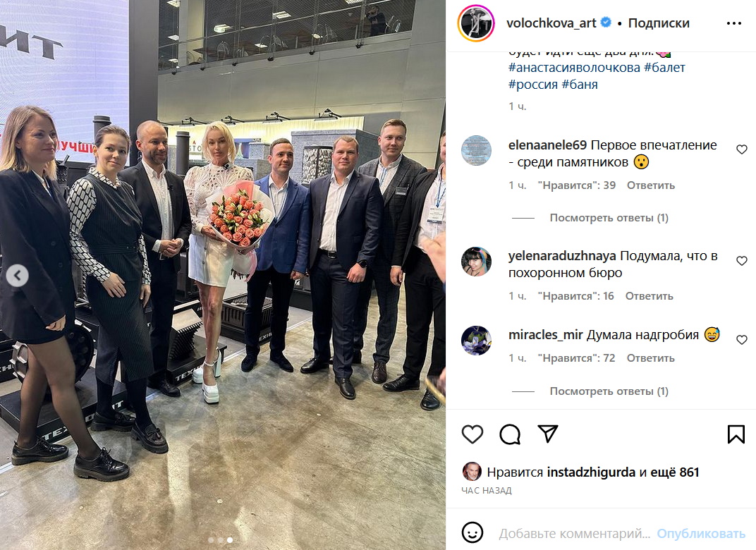Go to previous photo arrow
The image size is (756, 550).
(x=18, y=276)
